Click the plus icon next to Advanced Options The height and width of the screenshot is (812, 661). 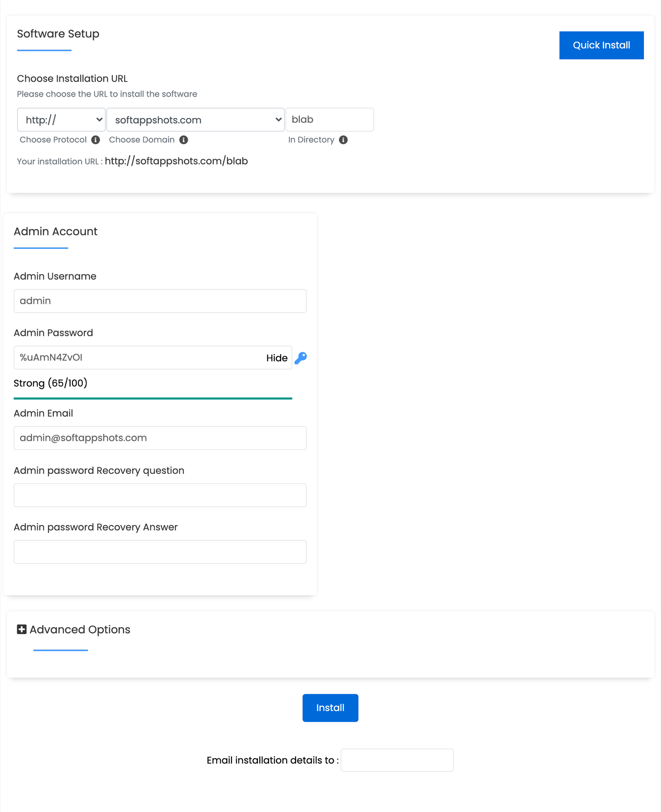tap(22, 629)
